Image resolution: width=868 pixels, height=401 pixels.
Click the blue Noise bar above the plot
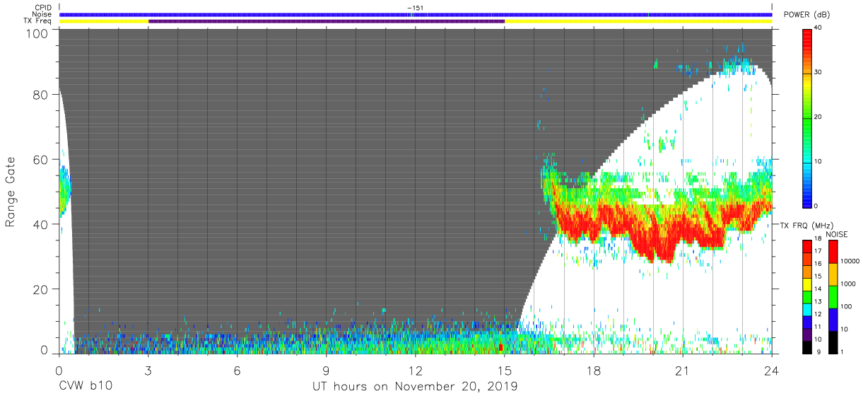[x=415, y=14]
